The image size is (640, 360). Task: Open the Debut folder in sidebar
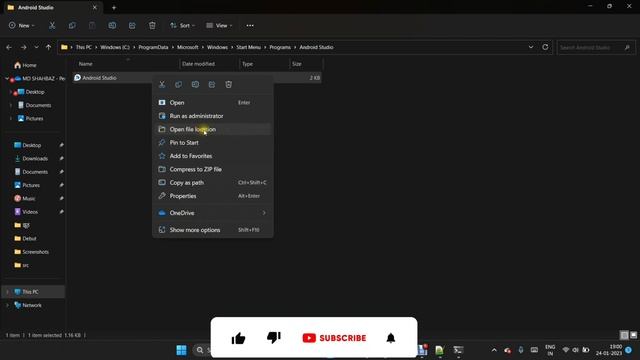[x=29, y=238]
